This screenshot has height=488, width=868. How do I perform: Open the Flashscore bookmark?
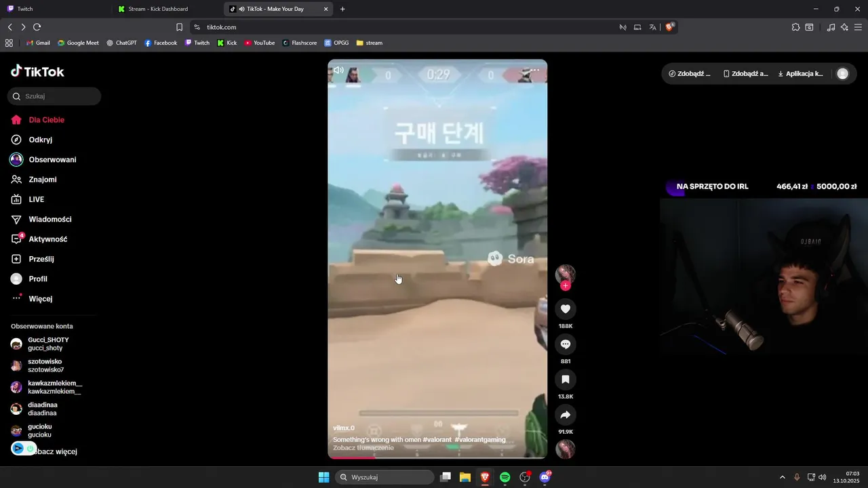click(x=300, y=43)
